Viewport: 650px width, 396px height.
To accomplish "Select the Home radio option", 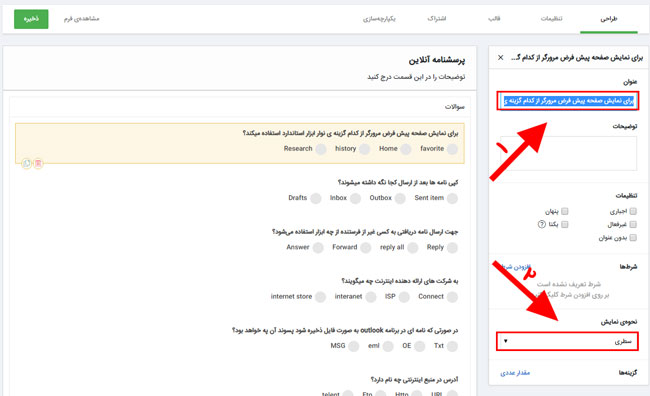I will 406,149.
